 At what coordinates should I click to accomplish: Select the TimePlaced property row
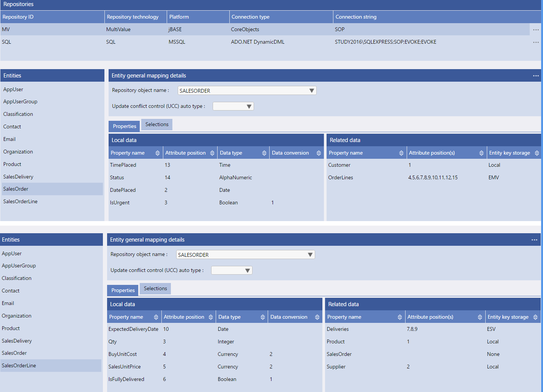tap(216, 165)
